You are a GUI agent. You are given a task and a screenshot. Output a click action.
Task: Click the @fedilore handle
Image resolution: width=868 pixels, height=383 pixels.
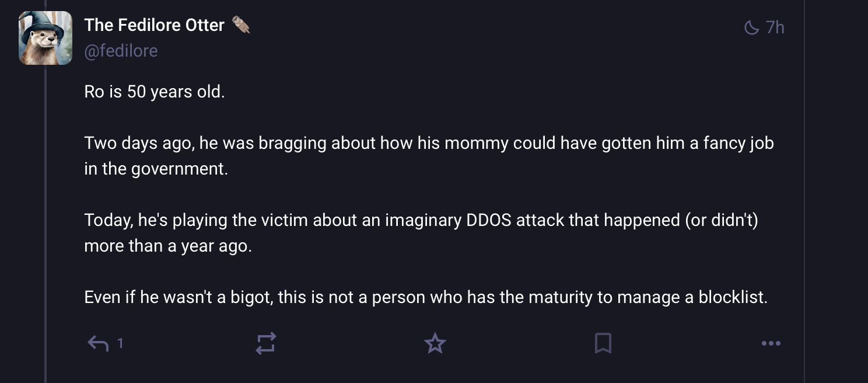(x=121, y=51)
